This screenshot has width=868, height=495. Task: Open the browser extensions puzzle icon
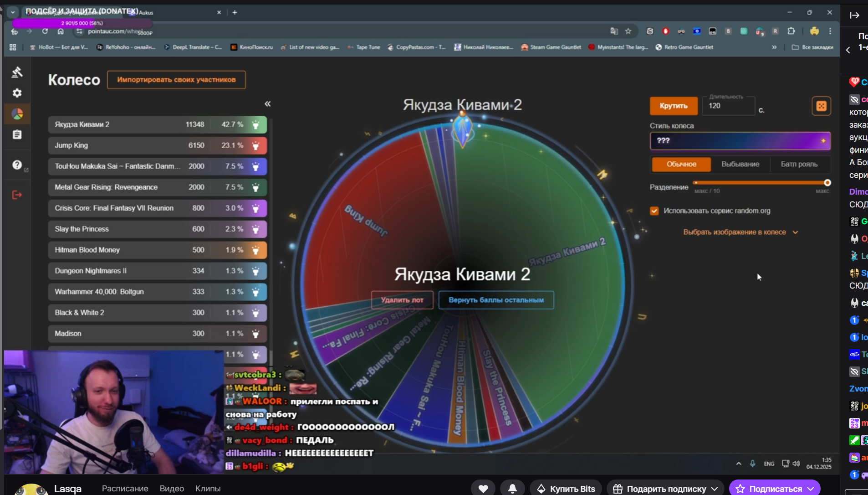791,31
